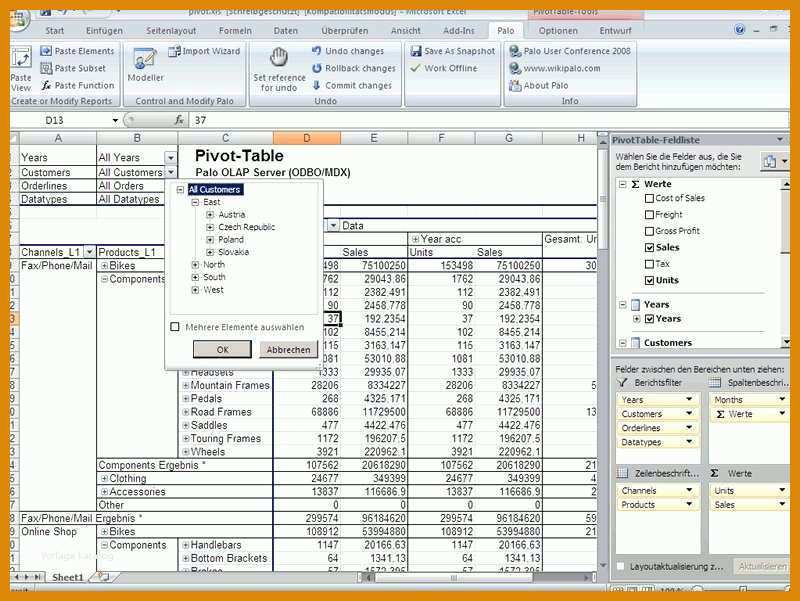This screenshot has height=601, width=800.
Task: Click the Save As Snapshot icon
Action: (416, 51)
